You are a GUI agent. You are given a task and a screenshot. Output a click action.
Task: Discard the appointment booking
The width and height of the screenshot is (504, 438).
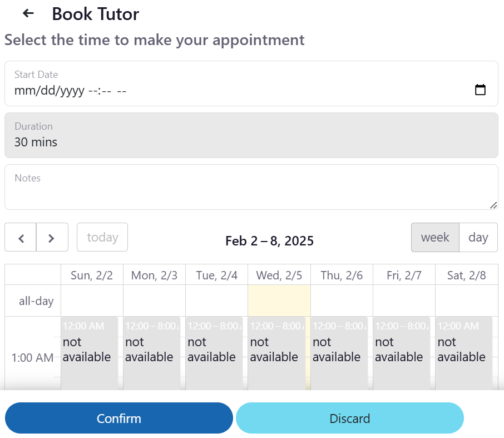350,418
